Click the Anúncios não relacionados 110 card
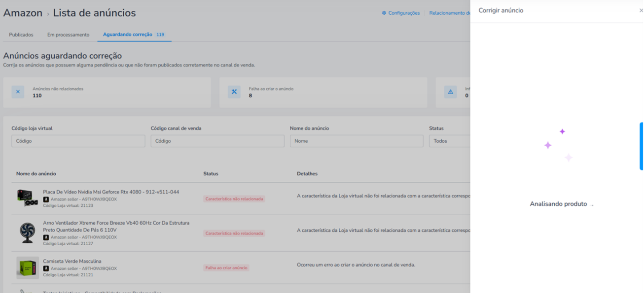This screenshot has height=293, width=644. 107,92
